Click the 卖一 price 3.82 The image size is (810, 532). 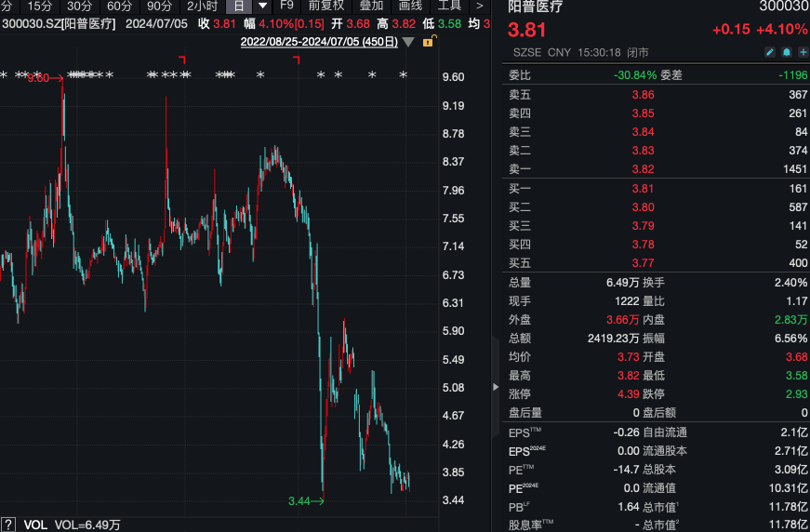coord(644,169)
